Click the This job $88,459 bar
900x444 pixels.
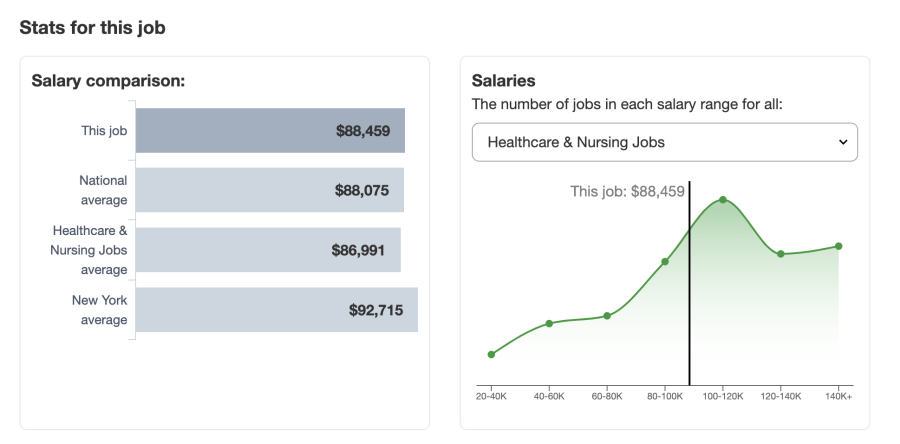click(270, 130)
